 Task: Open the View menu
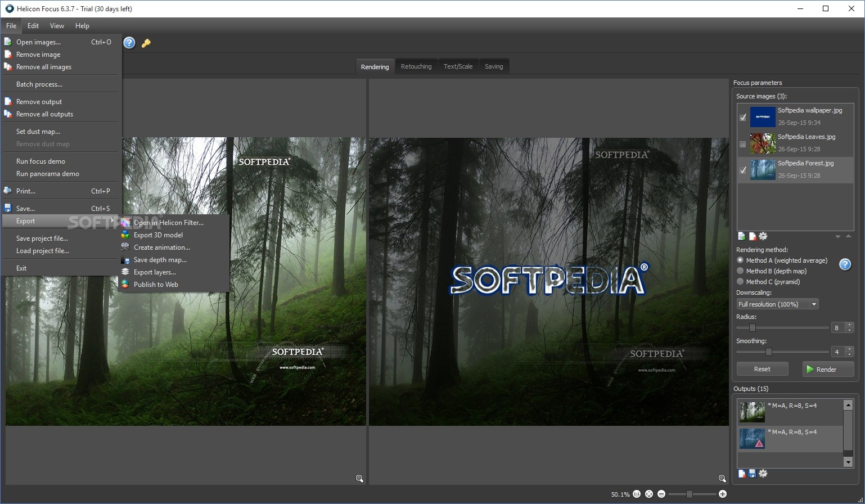click(x=57, y=26)
